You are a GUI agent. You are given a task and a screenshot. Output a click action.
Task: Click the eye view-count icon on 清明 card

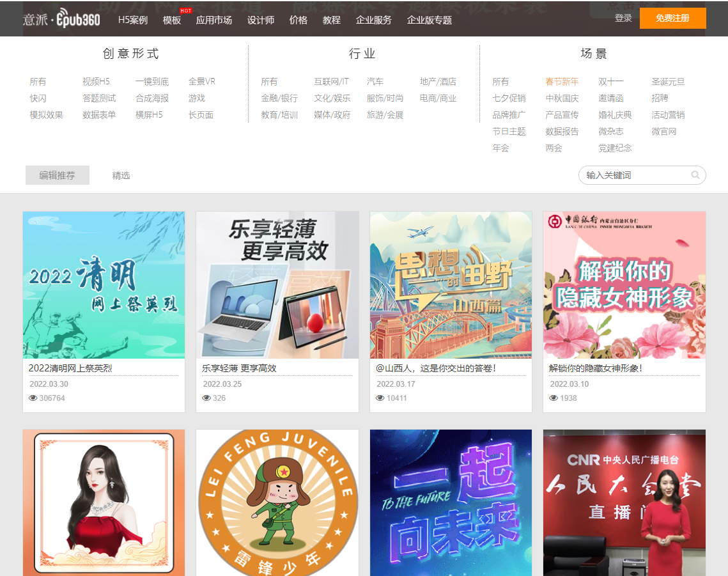point(32,398)
